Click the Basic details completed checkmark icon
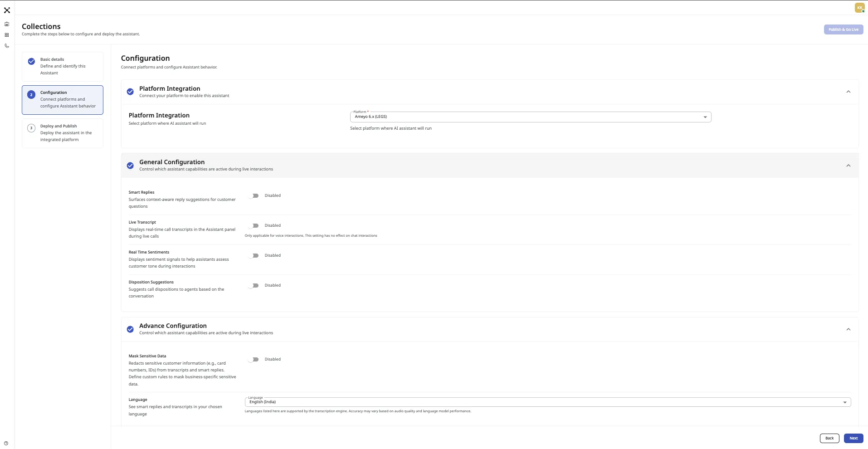This screenshot has height=449, width=868. pyautogui.click(x=31, y=61)
